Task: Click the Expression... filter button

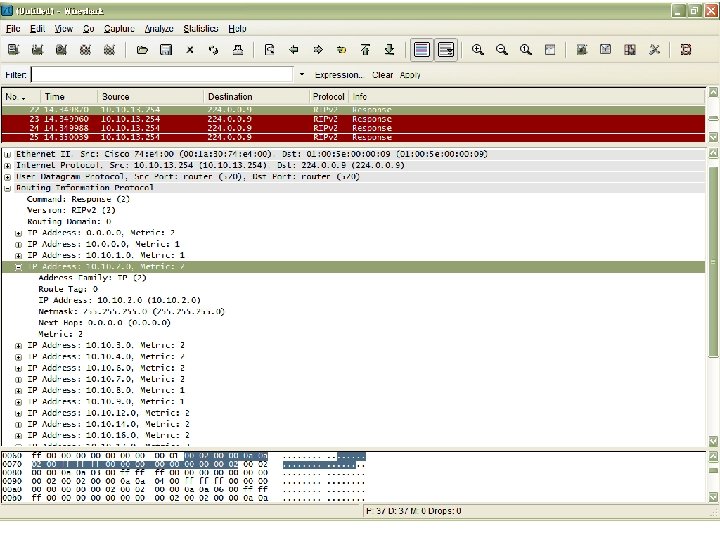Action: 339,75
